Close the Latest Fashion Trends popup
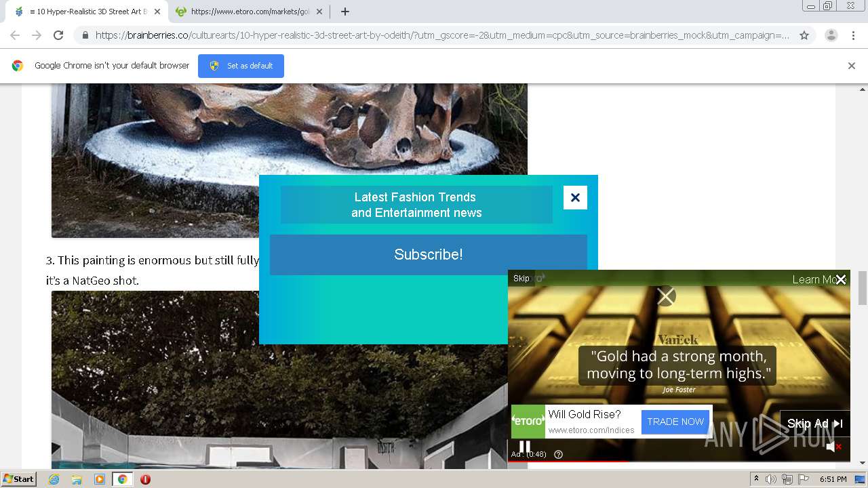 pyautogui.click(x=575, y=197)
